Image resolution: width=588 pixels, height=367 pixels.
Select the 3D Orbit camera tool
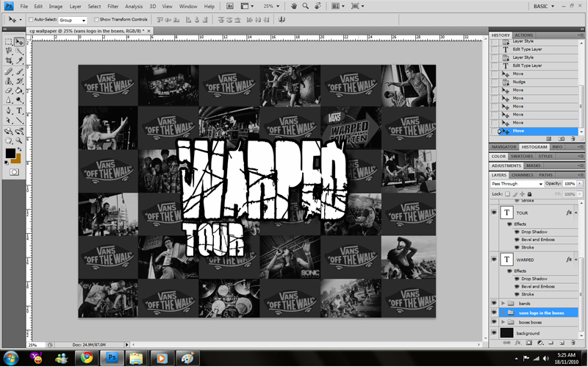click(19, 132)
